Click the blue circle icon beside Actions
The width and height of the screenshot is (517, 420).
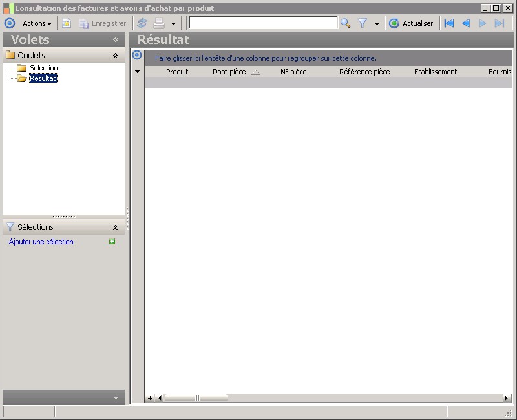(x=10, y=23)
